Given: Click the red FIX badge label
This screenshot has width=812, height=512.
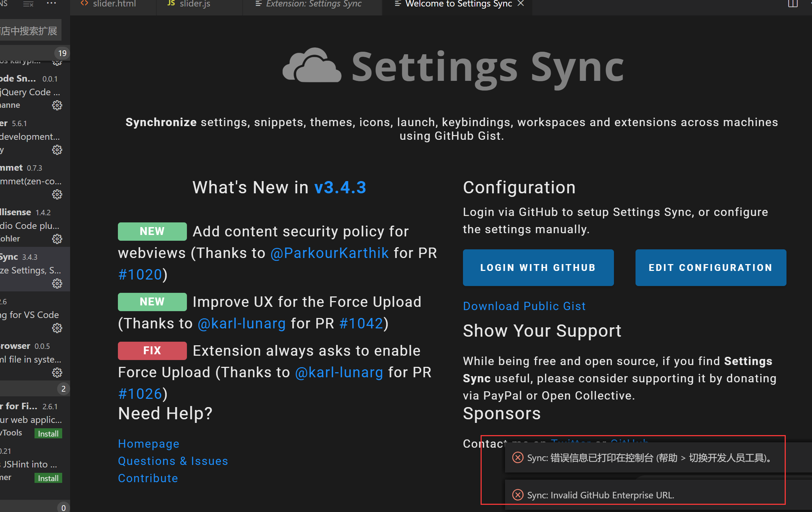Looking at the screenshot, I should (x=152, y=351).
